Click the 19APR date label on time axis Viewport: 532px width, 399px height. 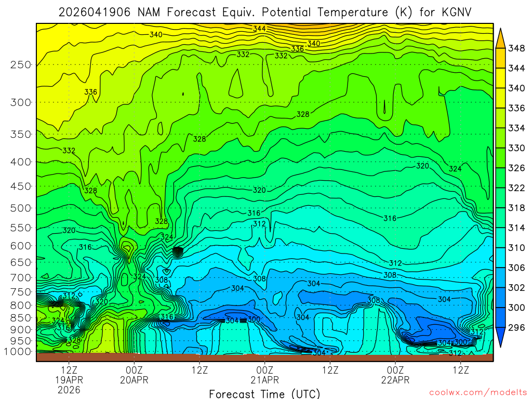[x=69, y=380]
